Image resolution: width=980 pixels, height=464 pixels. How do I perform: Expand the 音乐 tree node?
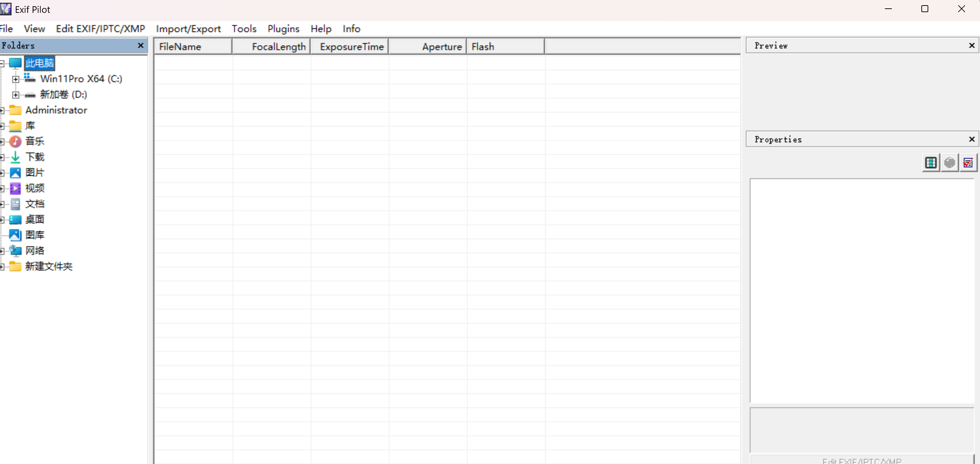tap(1, 142)
